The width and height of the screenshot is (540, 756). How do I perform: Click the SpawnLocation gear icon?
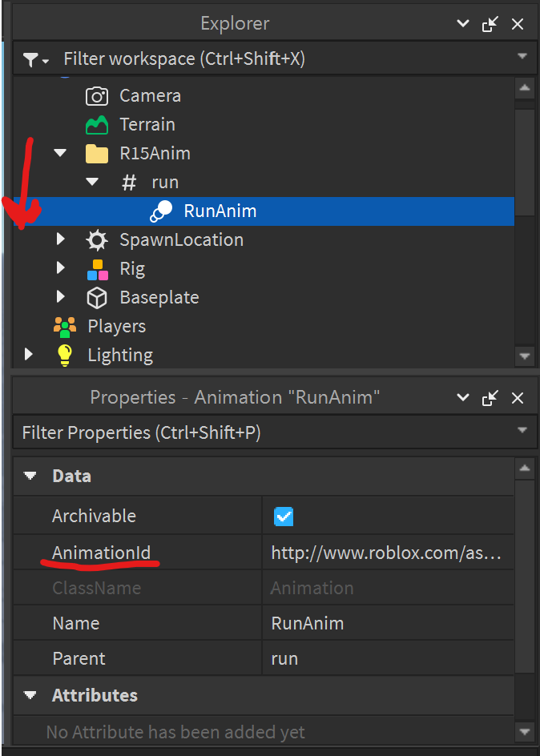[x=97, y=239]
